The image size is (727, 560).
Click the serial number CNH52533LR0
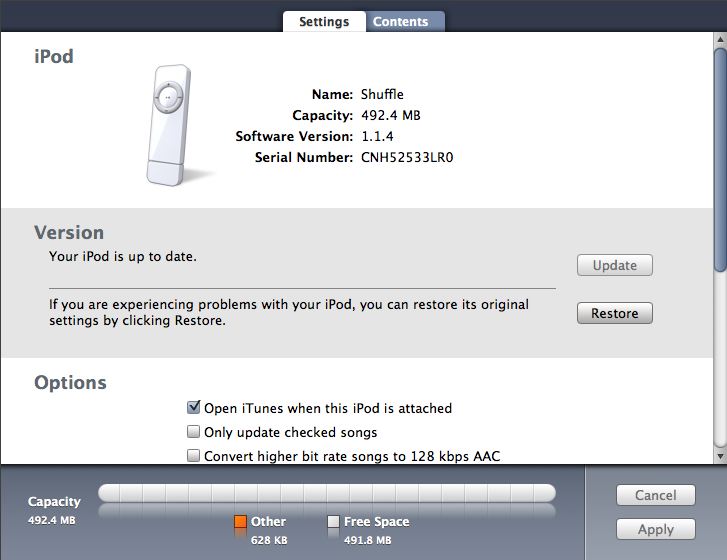tap(407, 157)
